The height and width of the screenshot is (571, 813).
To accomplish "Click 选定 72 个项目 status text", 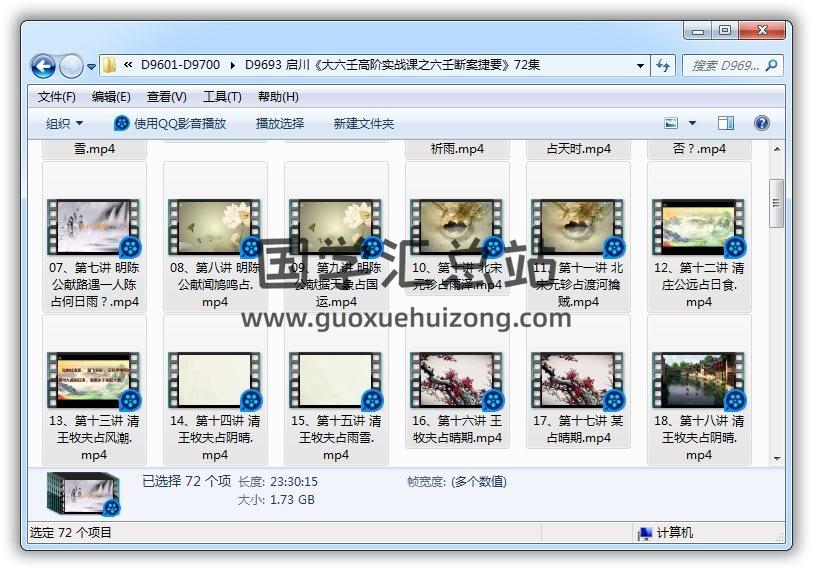I will tap(71, 533).
